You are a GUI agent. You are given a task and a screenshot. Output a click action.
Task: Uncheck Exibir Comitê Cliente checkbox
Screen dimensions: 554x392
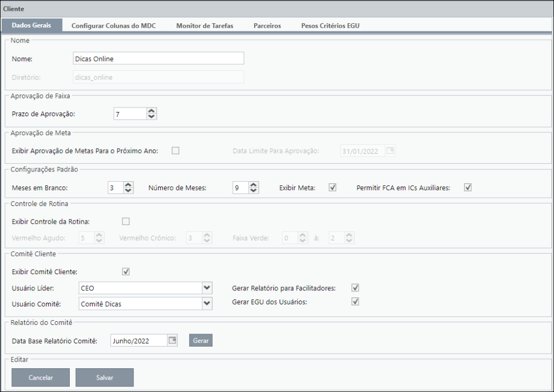coord(126,271)
